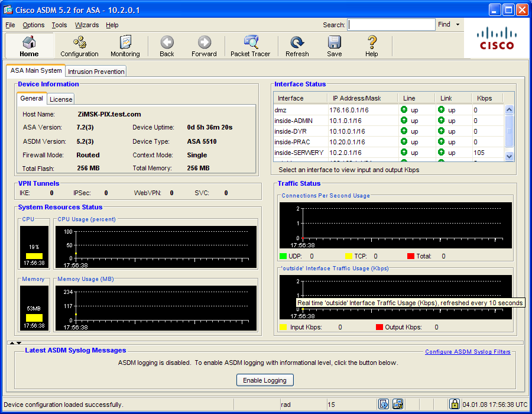
Task: Select the inside-ADMIN interface row
Action: [389, 121]
